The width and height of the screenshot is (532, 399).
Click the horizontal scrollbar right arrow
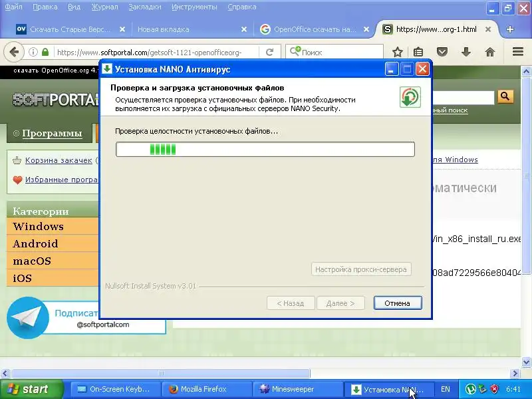click(x=515, y=374)
